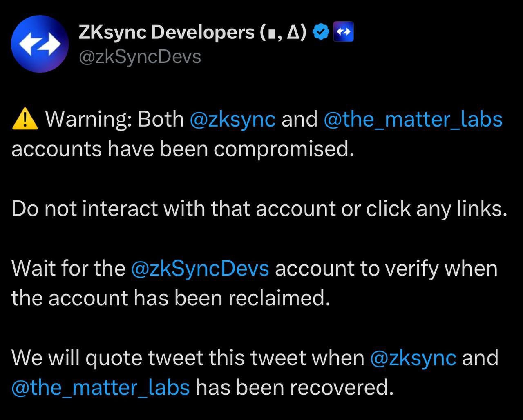Open the ZKsync Developers profile avatar
Image resolution: width=523 pixels, height=420 pixels.
(40, 44)
